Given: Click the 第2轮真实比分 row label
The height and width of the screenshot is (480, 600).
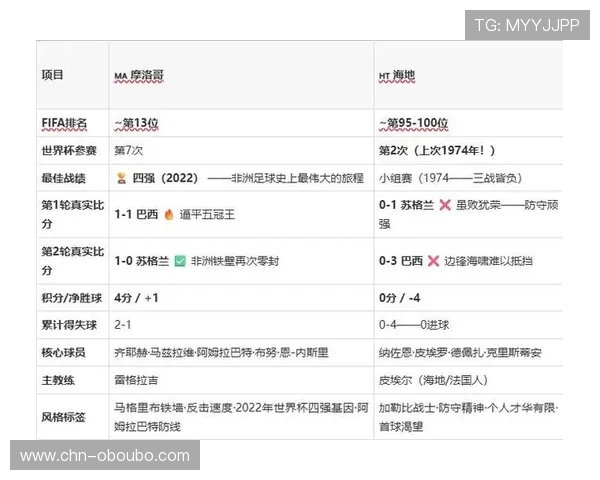Looking at the screenshot, I should click(x=73, y=261).
